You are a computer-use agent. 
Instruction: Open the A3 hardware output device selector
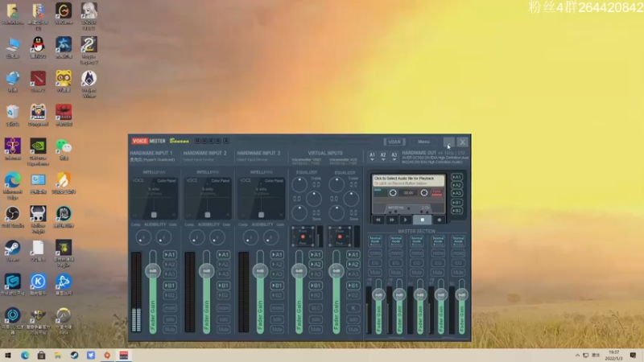[394, 156]
